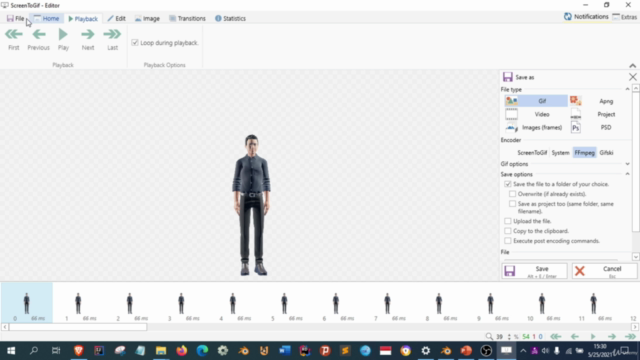Enable Overwrite (if already exists) checkbox

click(x=512, y=194)
